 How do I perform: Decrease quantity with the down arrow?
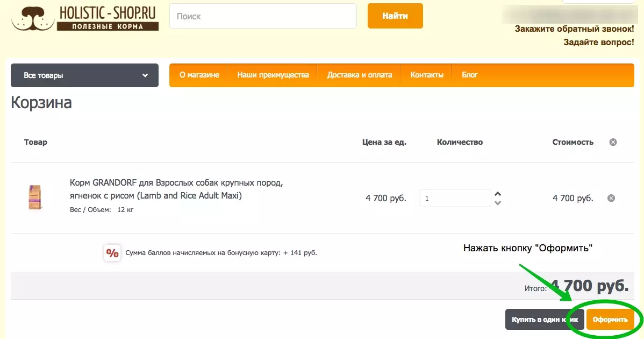click(x=498, y=203)
